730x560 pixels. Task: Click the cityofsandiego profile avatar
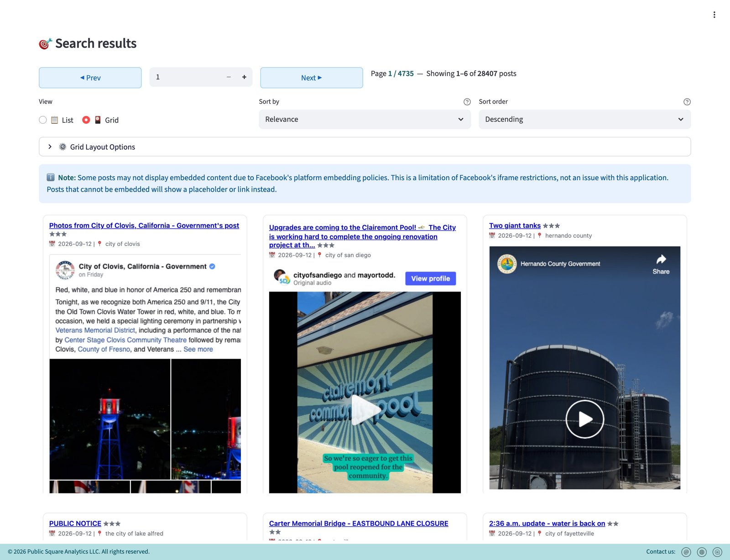coord(281,277)
